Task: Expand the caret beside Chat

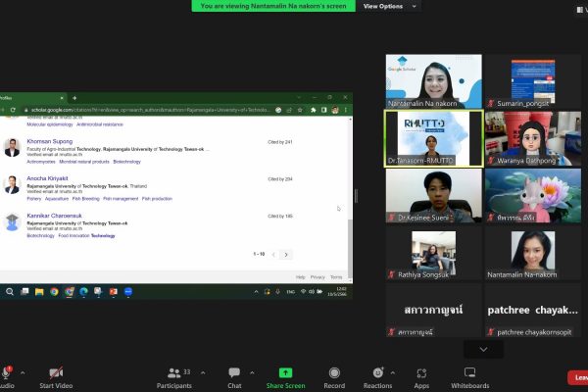Action: pos(252,372)
